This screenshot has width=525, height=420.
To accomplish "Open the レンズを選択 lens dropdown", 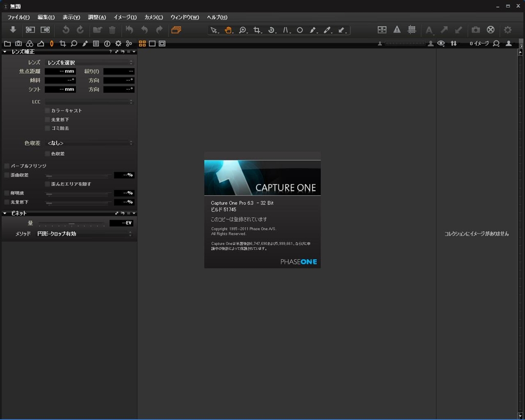I will point(89,62).
